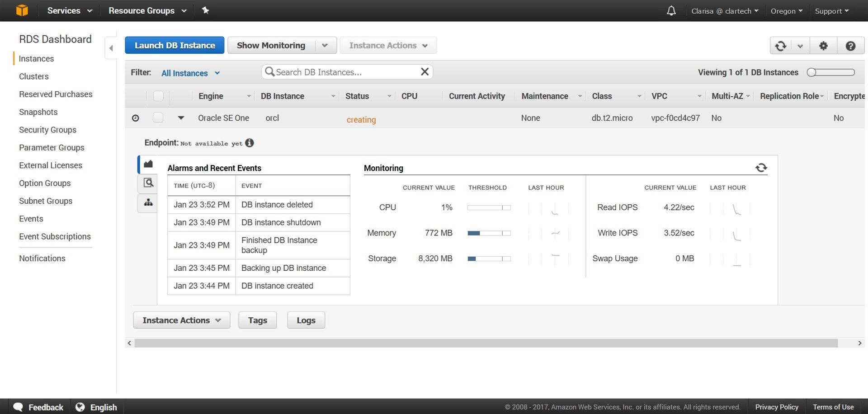Open Snapshots in the sidebar
Image resolution: width=868 pixels, height=414 pixels.
38,112
